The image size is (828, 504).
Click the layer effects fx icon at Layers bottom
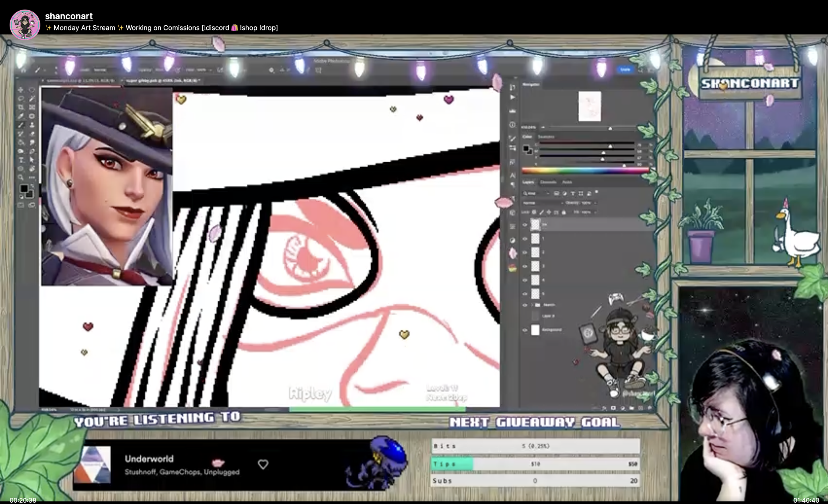[x=604, y=408]
